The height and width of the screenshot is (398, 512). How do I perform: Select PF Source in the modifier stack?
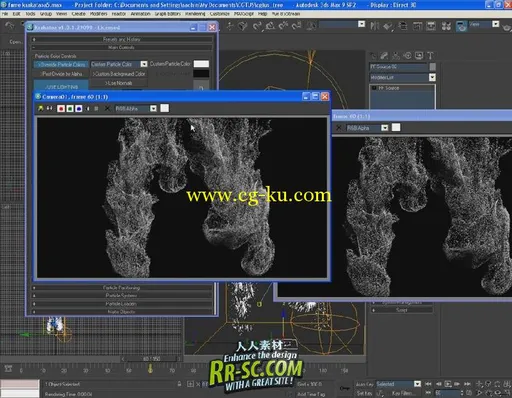[x=389, y=88]
